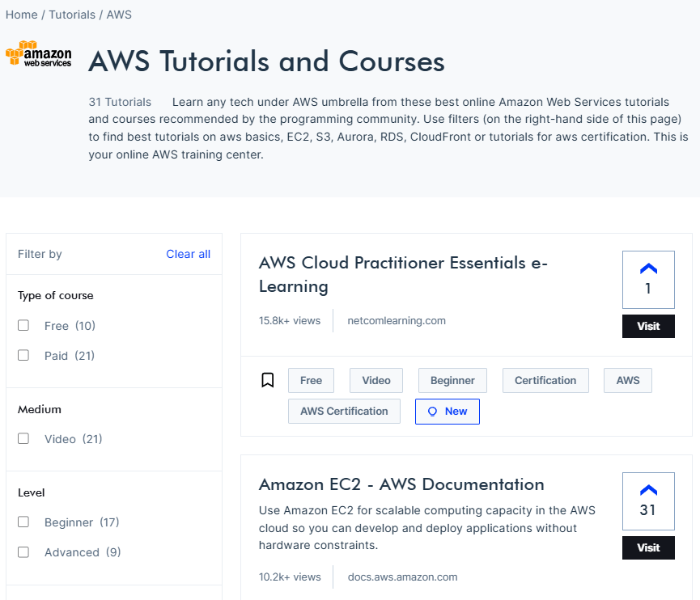Go to Home breadcrumb link
This screenshot has width=700, height=600.
click(x=21, y=15)
